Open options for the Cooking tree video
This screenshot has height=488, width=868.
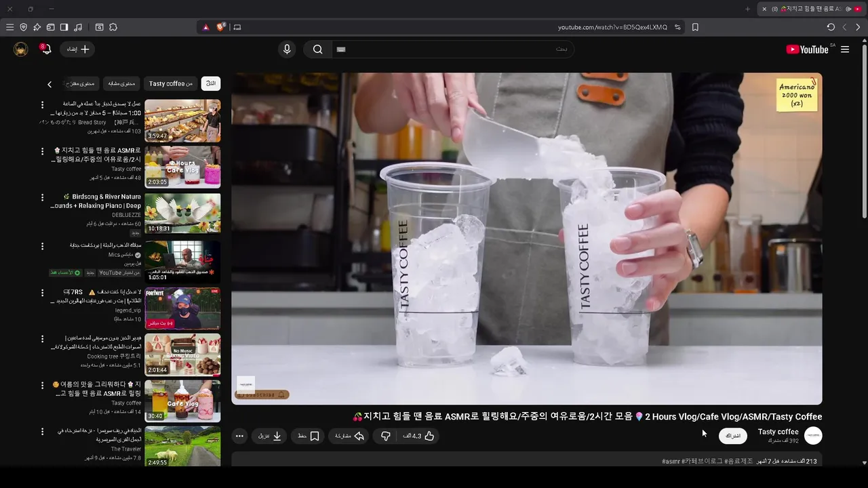tap(42, 338)
